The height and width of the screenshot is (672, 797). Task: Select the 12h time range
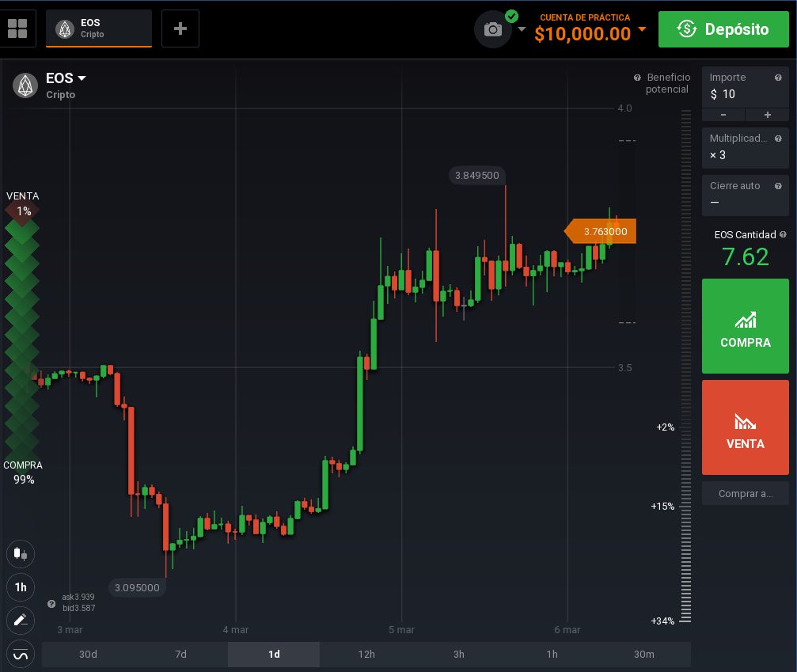pos(366,655)
